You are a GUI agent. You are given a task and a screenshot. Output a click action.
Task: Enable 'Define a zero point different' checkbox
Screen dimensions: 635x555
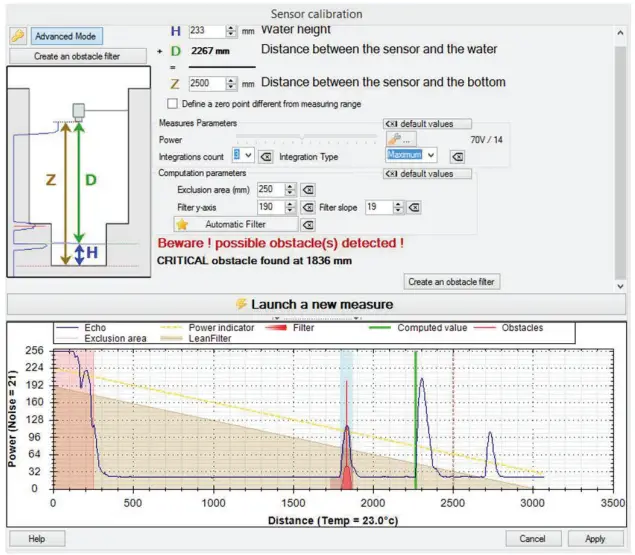pos(173,103)
